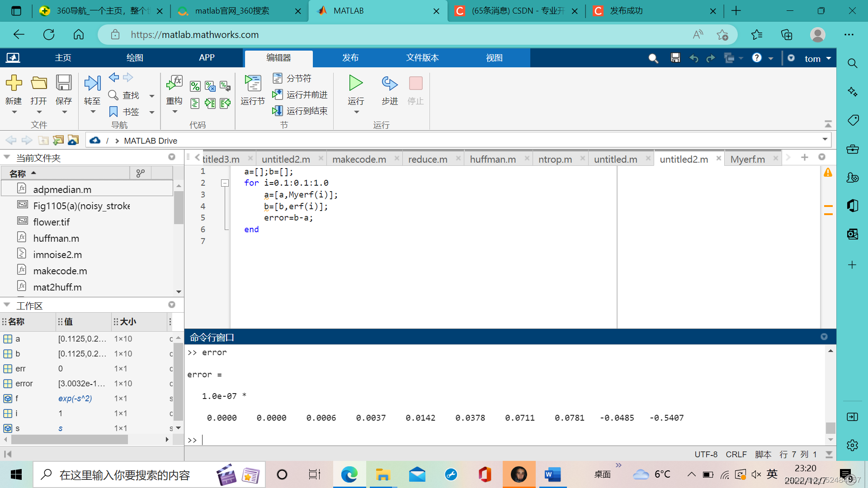Click the Go To (转至) icon
Viewport: 868px width, 488px height.
point(92,84)
